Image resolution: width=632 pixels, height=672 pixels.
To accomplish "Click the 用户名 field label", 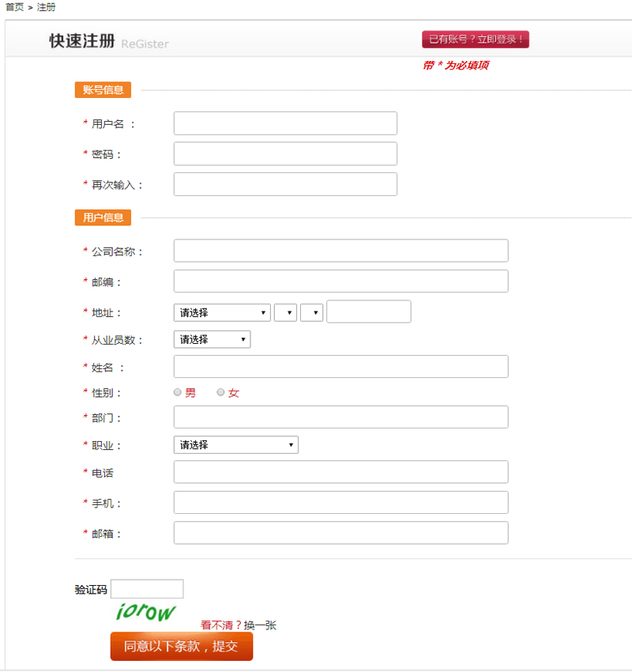I will coord(113,124).
